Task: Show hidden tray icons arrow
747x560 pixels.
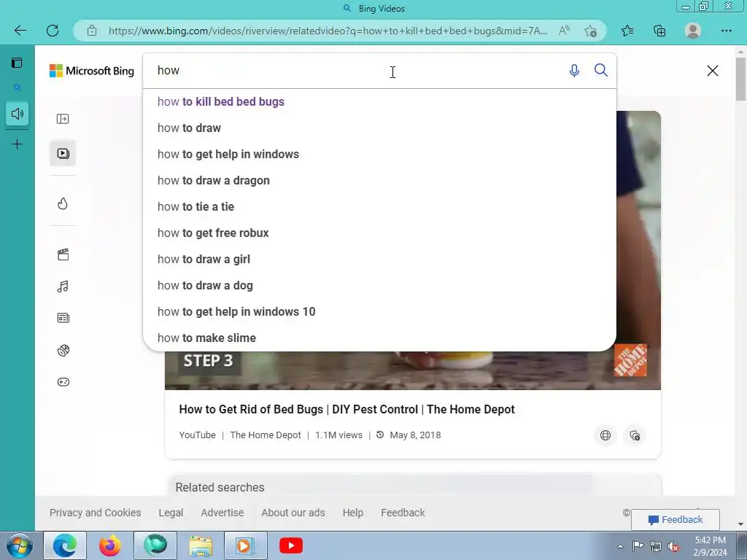Action: pyautogui.click(x=620, y=546)
